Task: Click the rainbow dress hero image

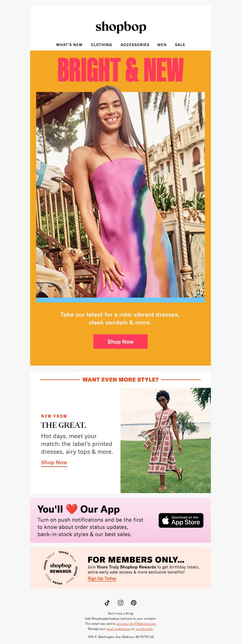Action: pos(120,194)
